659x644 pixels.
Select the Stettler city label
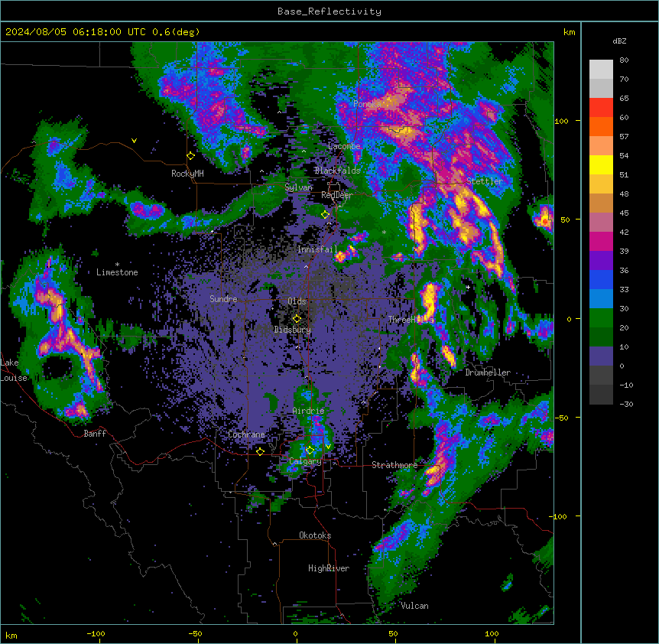(x=485, y=181)
